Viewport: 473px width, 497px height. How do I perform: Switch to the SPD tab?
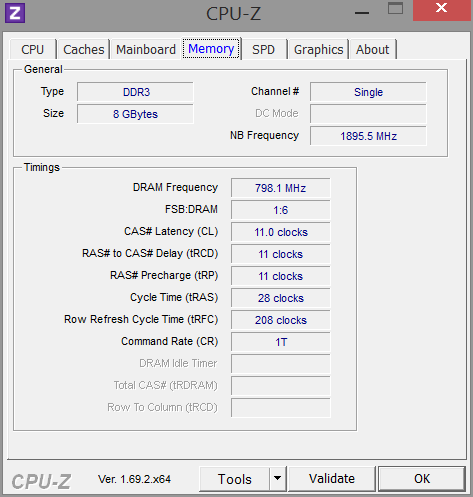263,49
